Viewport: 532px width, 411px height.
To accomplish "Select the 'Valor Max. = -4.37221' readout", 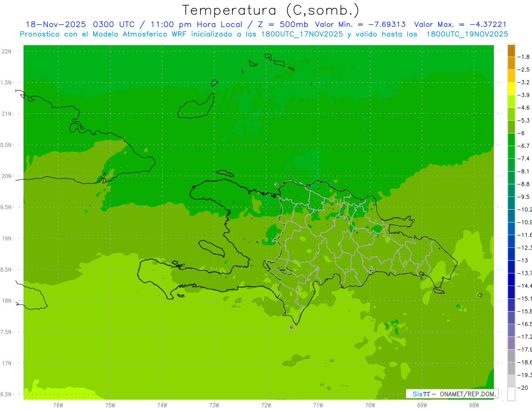I will [460, 24].
